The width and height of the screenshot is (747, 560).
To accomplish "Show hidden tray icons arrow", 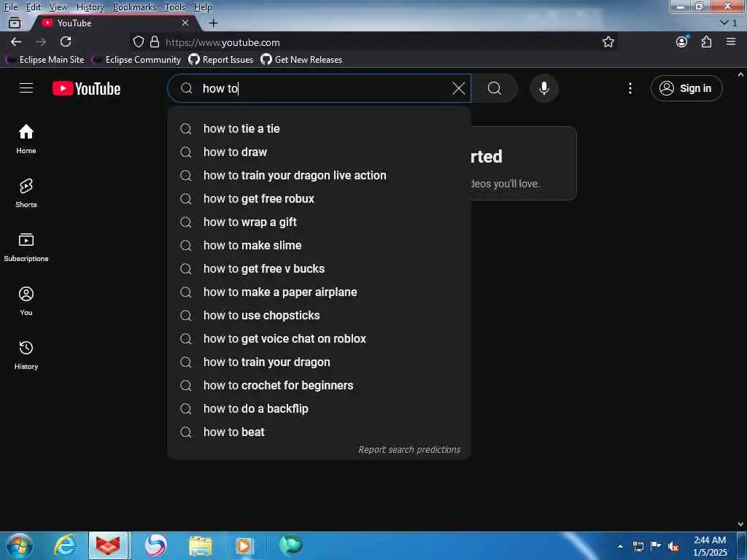I will pos(620,546).
